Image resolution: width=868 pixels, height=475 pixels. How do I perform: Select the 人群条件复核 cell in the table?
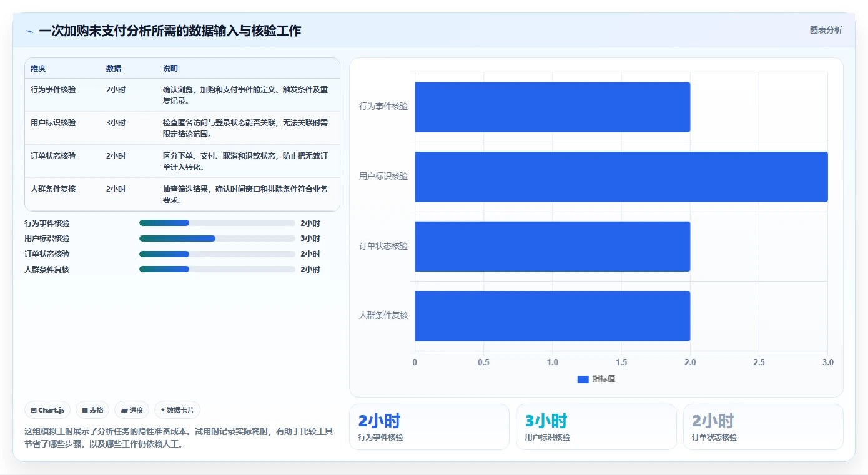(53, 189)
